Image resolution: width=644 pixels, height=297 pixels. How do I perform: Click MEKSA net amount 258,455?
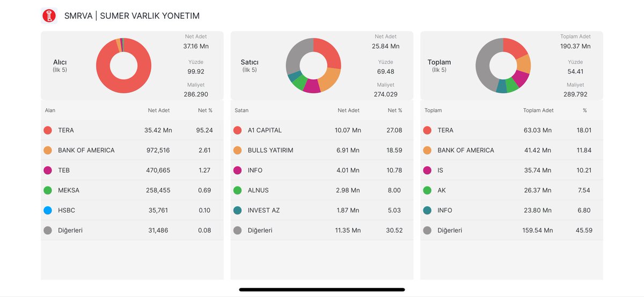click(x=157, y=190)
